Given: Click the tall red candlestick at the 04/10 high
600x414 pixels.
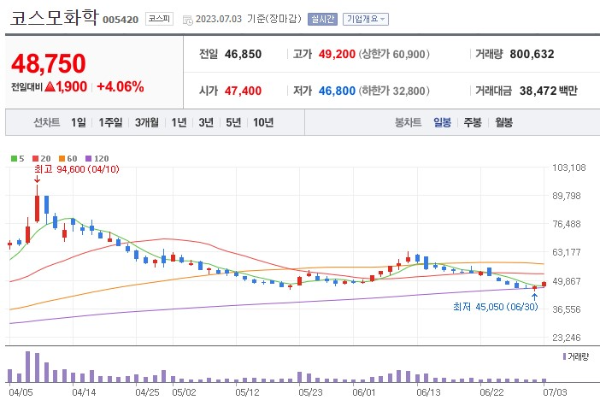Looking at the screenshot, I should 37,209.
